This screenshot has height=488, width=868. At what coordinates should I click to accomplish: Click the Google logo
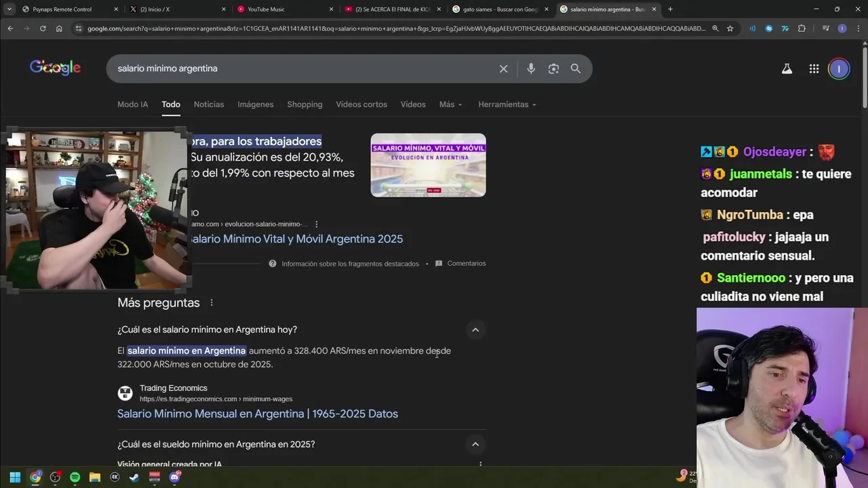pyautogui.click(x=55, y=68)
